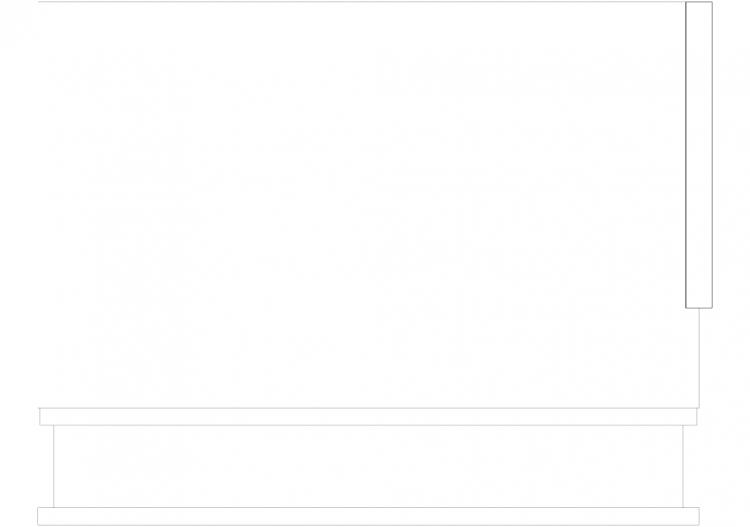The height and width of the screenshot is (527, 750).
Task: Select the bottom-most wide base bar
Action: pyautogui.click(x=368, y=516)
